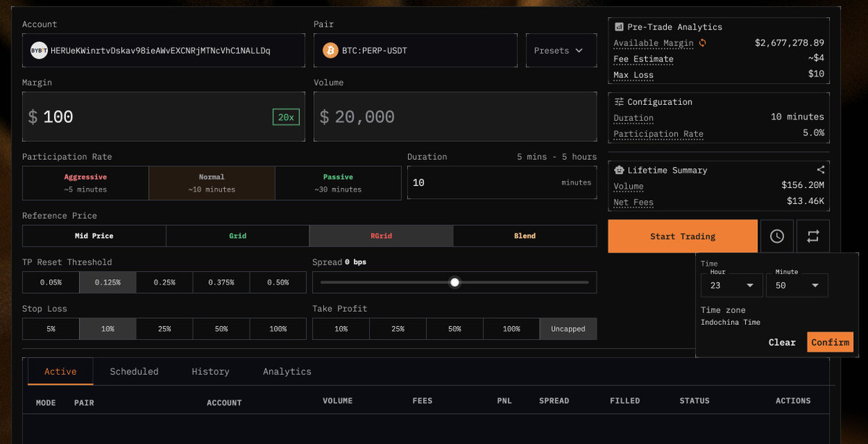This screenshot has height=444, width=868.
Task: Open the Minute dropdown showing 50
Action: click(797, 286)
